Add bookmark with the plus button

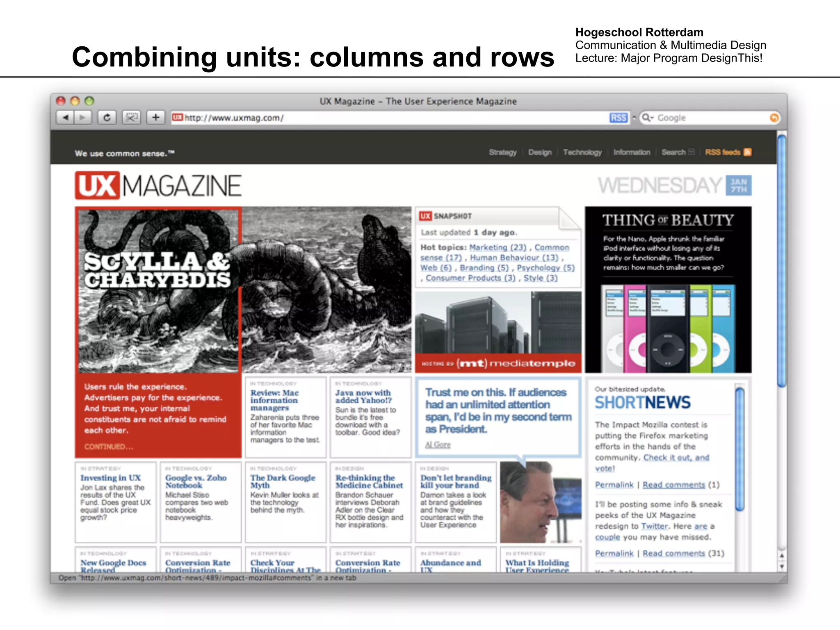tap(155, 118)
